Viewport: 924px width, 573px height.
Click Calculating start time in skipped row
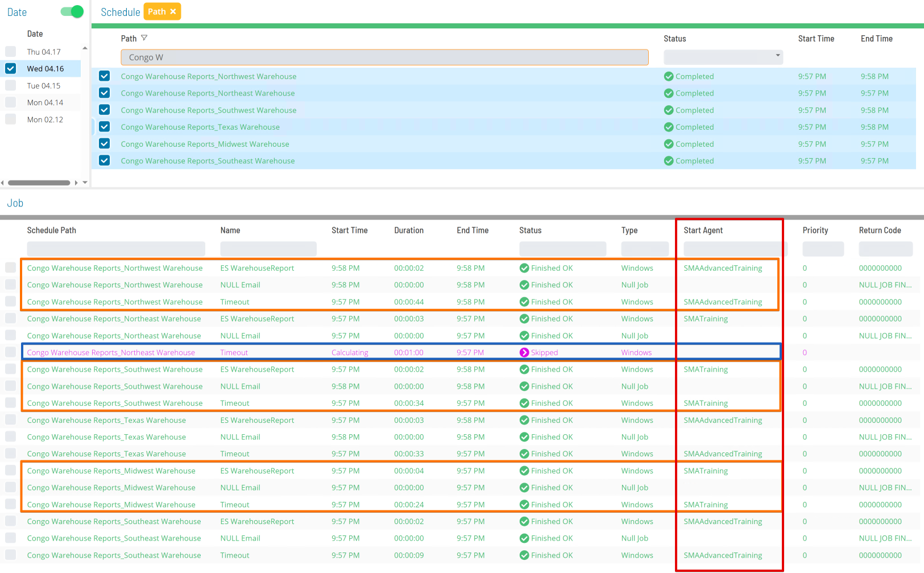(x=350, y=353)
